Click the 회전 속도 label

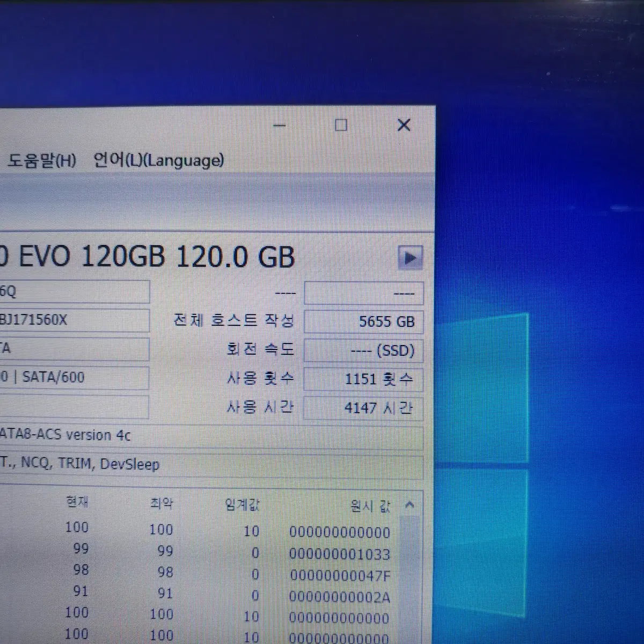pos(261,350)
